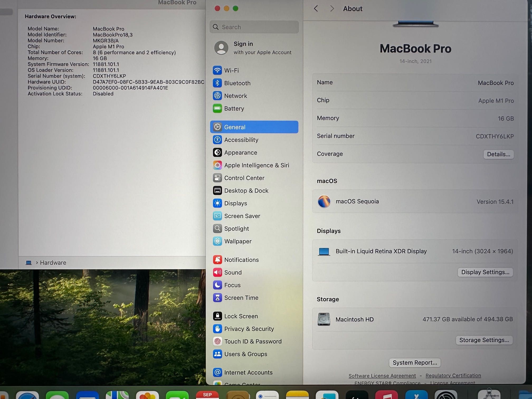Open Screen Saver settings
This screenshot has height=399, width=532.
point(254,216)
